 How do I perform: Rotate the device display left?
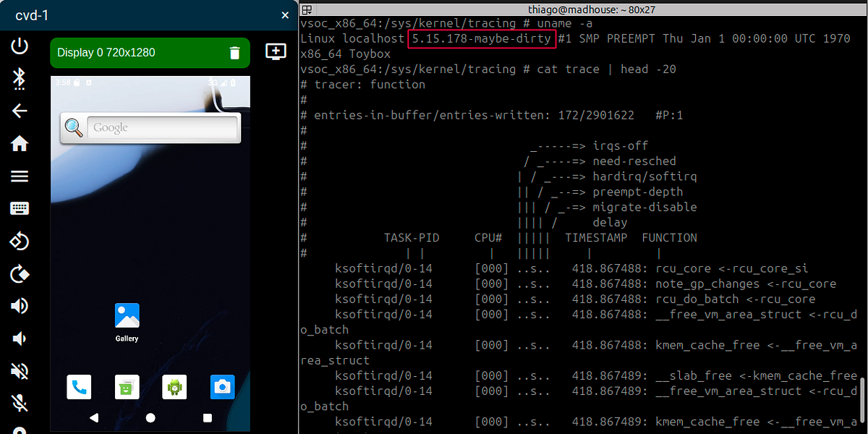click(20, 241)
